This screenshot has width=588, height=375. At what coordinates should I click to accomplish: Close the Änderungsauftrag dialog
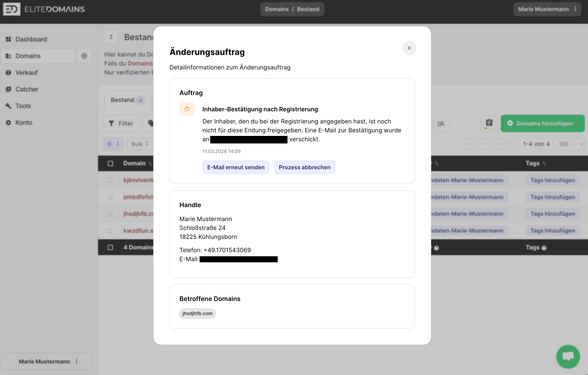click(409, 48)
